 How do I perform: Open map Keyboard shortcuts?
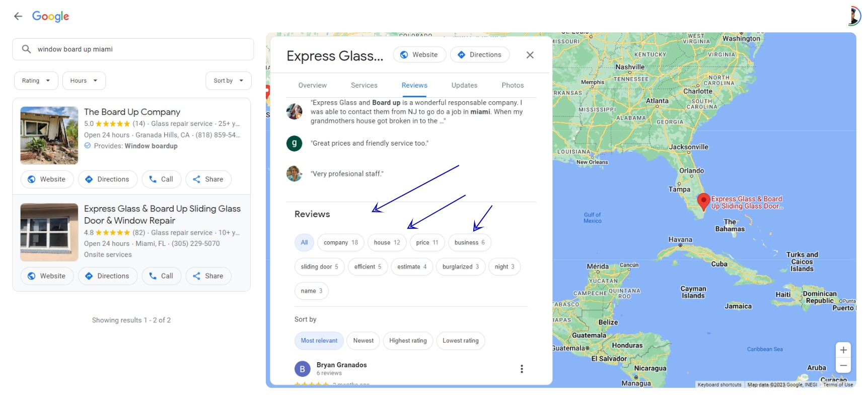(x=719, y=385)
